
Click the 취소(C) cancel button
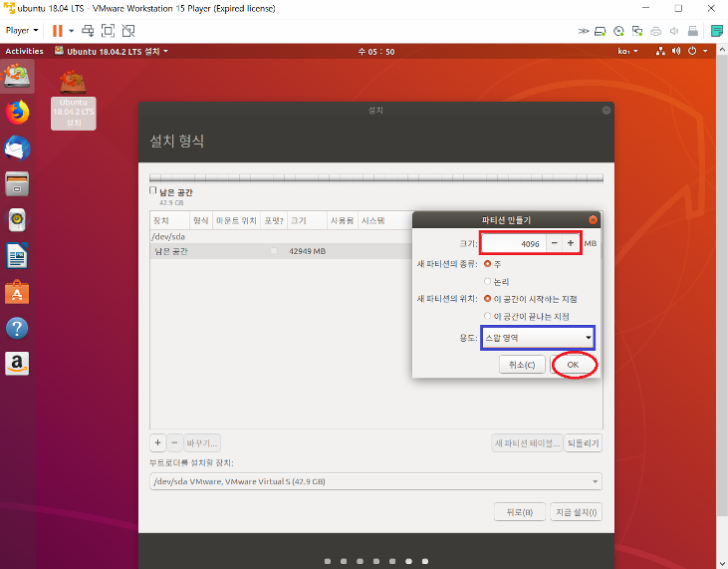point(522,365)
